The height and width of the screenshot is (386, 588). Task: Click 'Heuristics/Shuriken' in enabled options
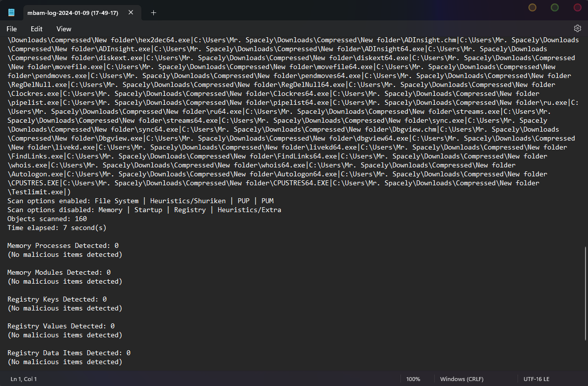pos(188,201)
